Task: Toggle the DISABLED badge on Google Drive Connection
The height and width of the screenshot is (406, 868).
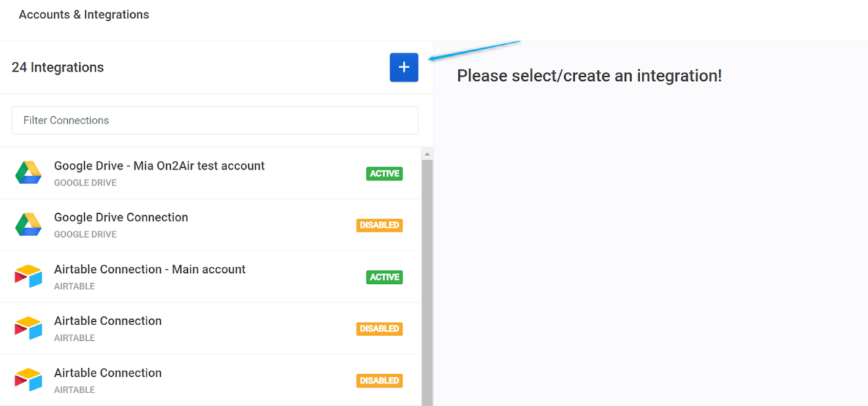Action: (x=379, y=225)
